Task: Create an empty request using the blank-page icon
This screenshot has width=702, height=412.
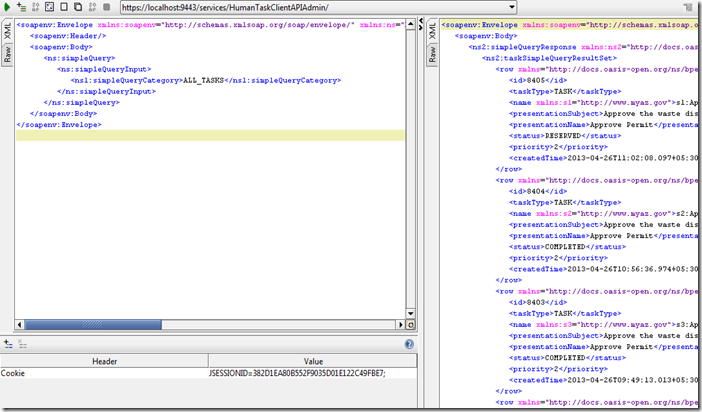Action: (x=64, y=7)
